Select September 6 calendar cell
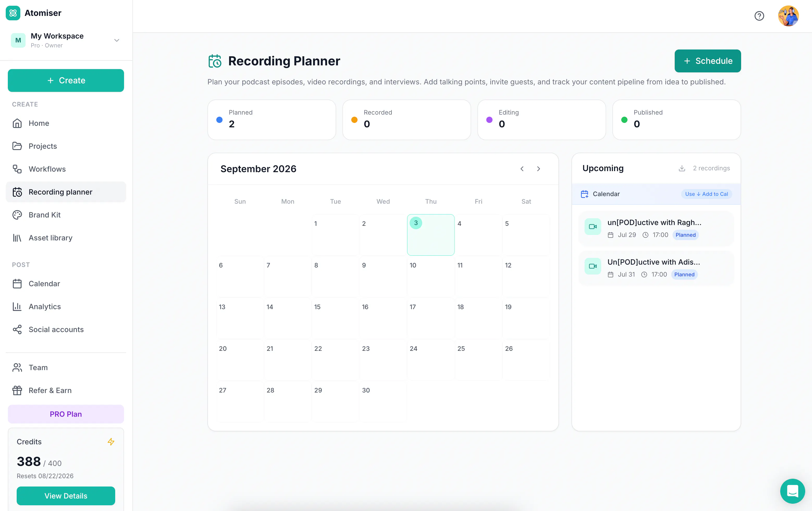 [x=240, y=276]
